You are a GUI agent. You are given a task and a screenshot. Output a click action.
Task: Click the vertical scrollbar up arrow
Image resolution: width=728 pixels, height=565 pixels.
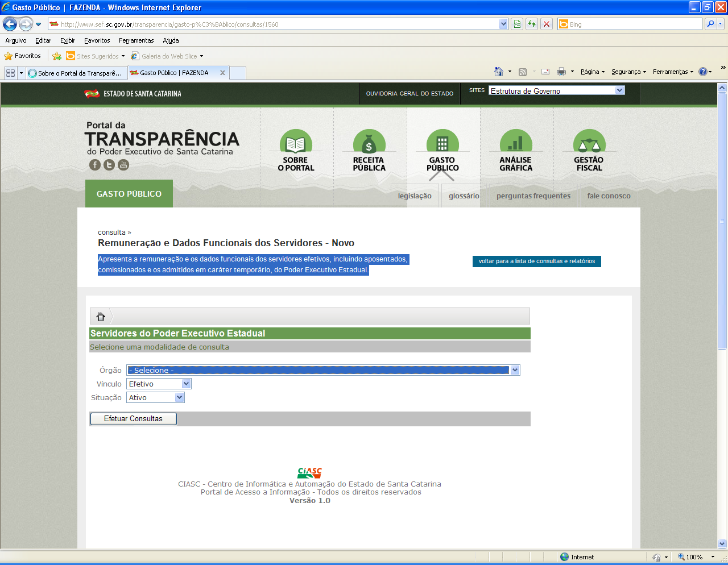[722, 88]
